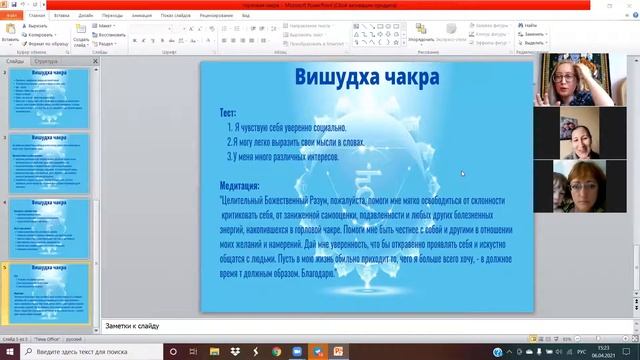Click the Undo arrow in quick access toolbar
Viewport: 640px width, 360px height.
(23, 4)
